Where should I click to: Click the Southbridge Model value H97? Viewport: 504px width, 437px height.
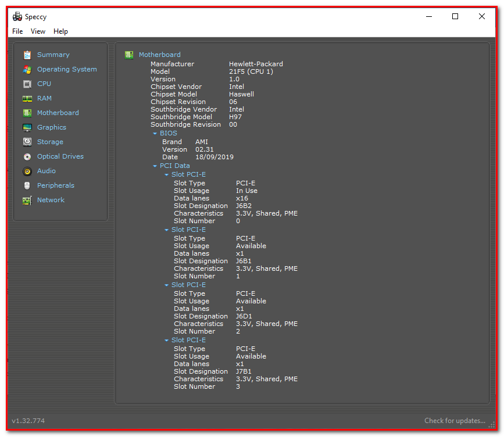click(x=235, y=117)
